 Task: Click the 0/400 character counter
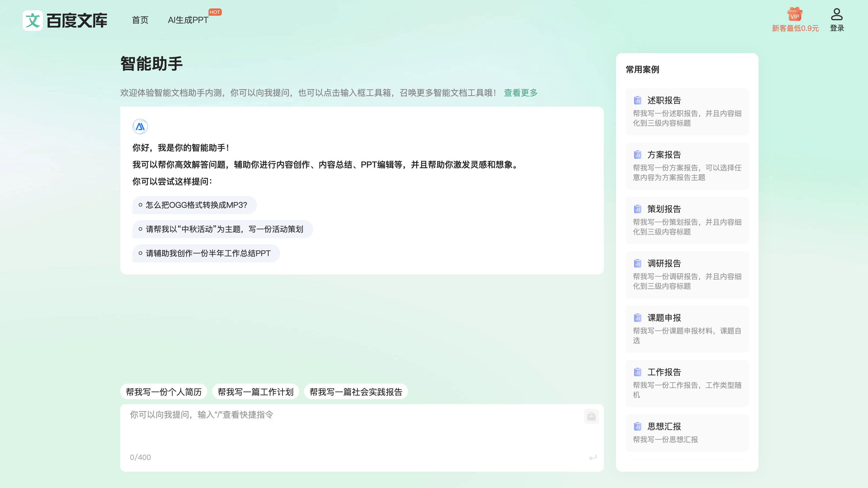[141, 457]
